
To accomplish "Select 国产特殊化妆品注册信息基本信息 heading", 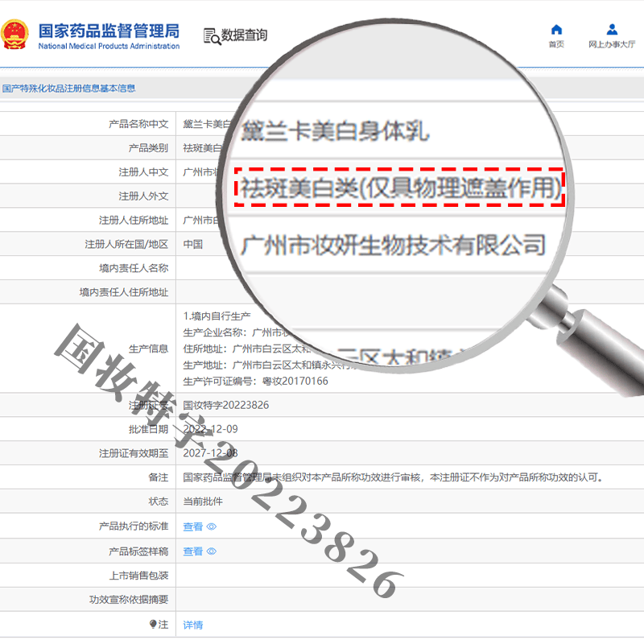I will [68, 89].
